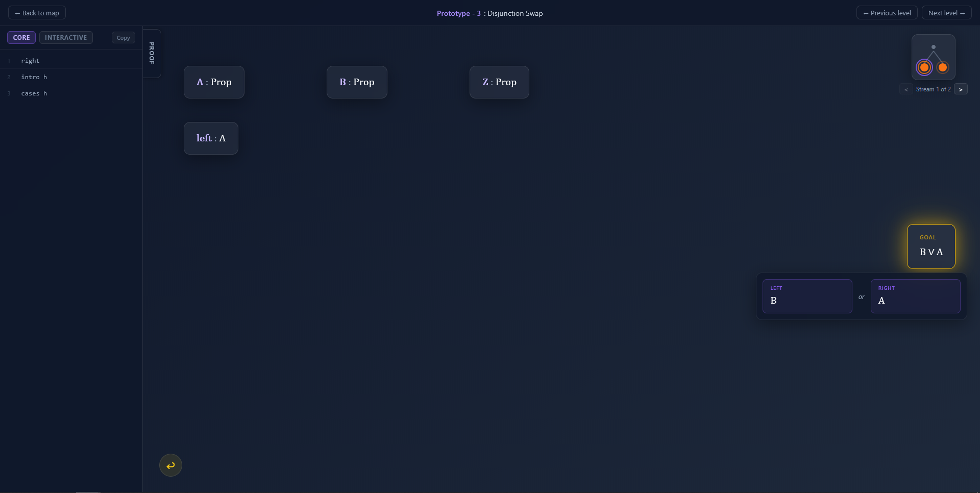The image size is (980, 493).
Task: Select the A : Prop card
Action: [x=214, y=82]
